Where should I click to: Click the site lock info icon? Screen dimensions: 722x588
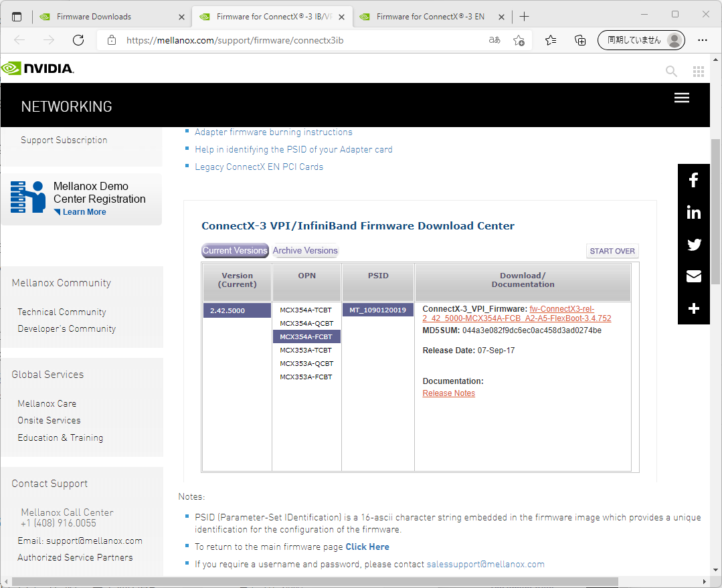(x=112, y=40)
